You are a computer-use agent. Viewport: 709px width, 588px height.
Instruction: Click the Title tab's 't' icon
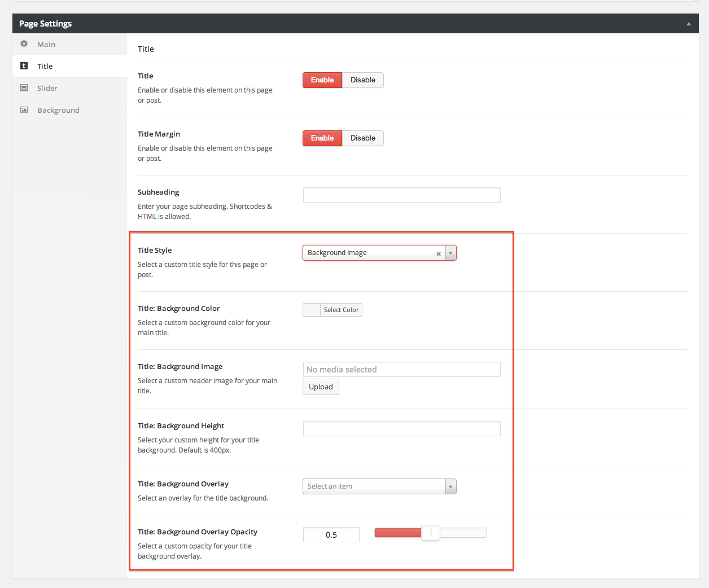(x=24, y=66)
